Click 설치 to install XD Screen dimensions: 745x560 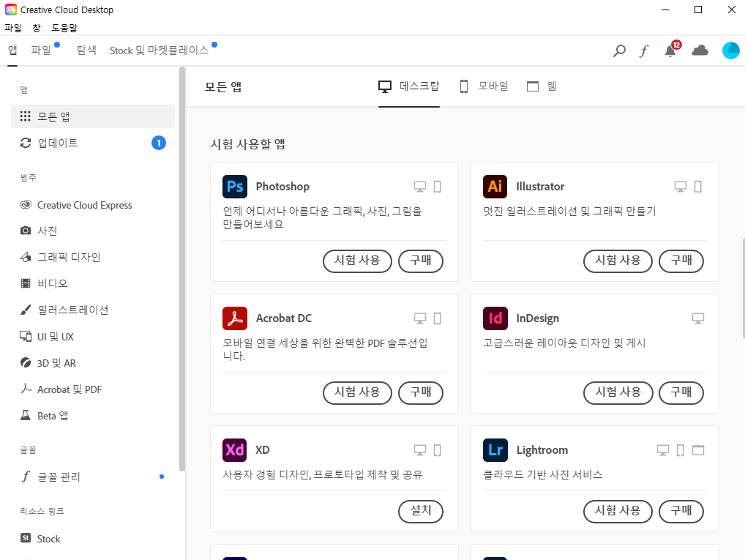coord(421,512)
